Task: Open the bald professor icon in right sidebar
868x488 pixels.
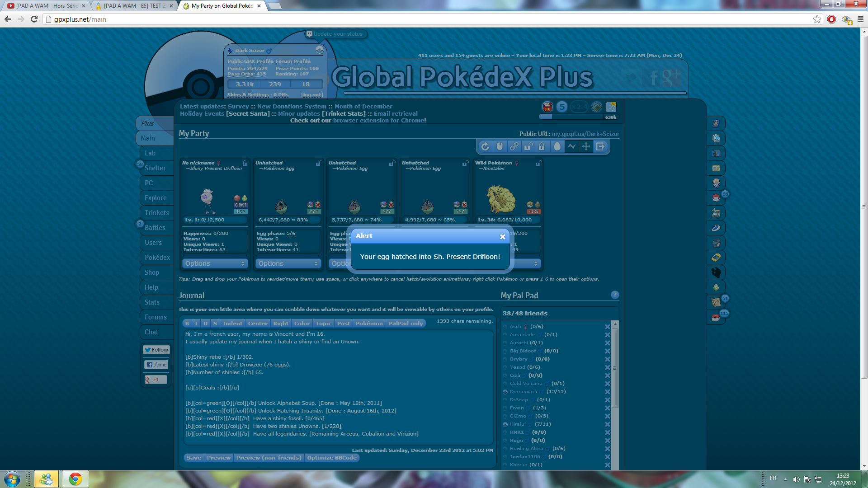Action: [x=716, y=183]
